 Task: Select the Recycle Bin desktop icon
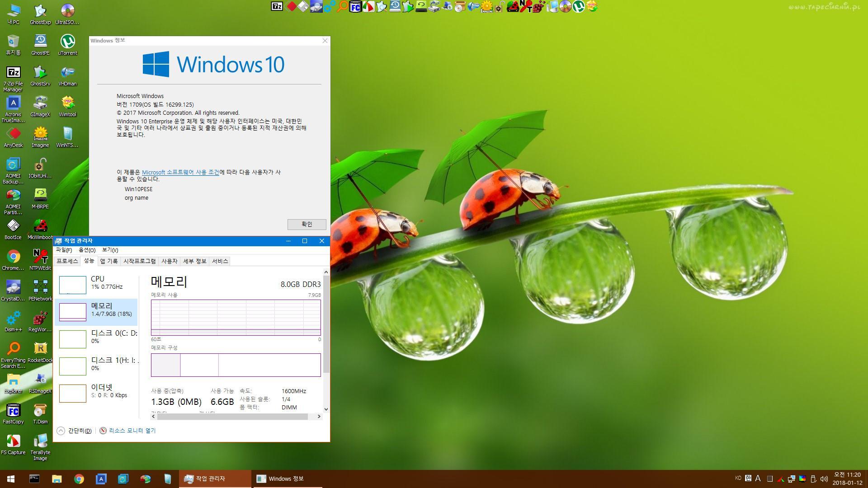pyautogui.click(x=13, y=45)
